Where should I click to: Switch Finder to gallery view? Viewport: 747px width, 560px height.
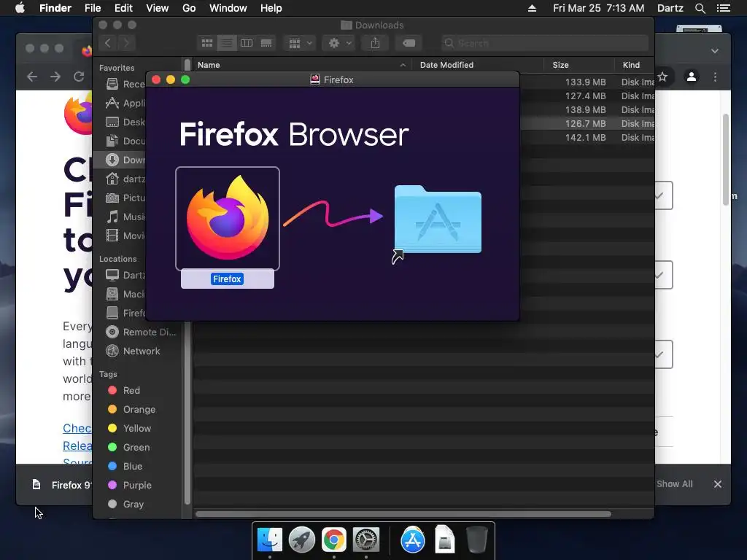pyautogui.click(x=266, y=43)
